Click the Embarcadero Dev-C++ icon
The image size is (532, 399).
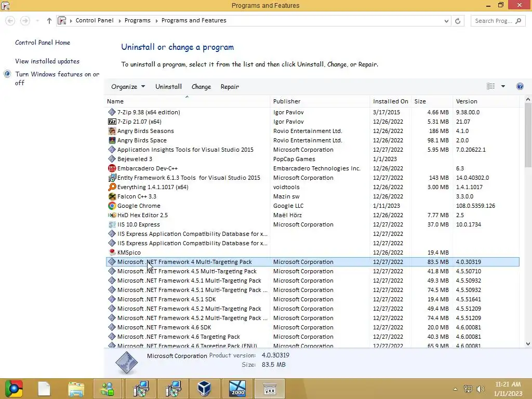pos(112,168)
